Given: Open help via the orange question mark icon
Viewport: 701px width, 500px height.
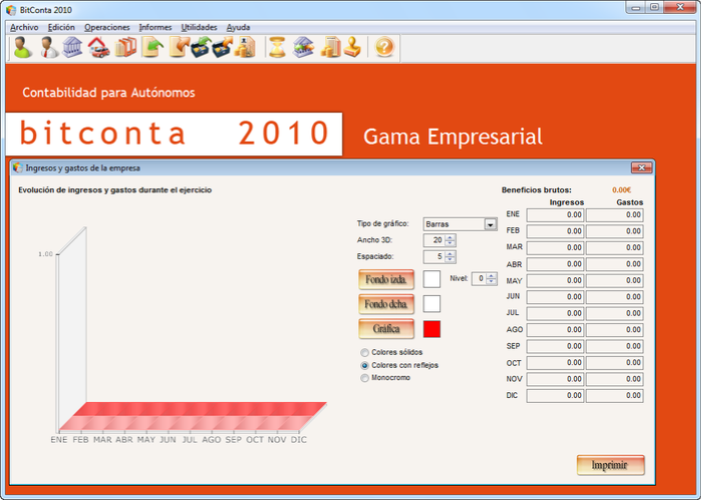Looking at the screenshot, I should (x=384, y=47).
